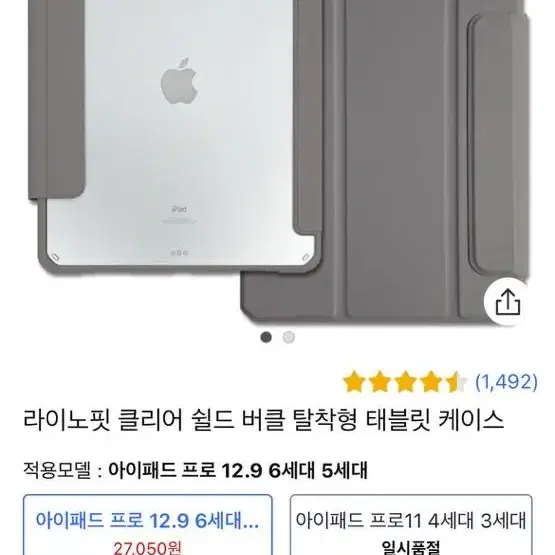Click the half-filled fifth rating star
555x555 pixels.
click(x=456, y=382)
